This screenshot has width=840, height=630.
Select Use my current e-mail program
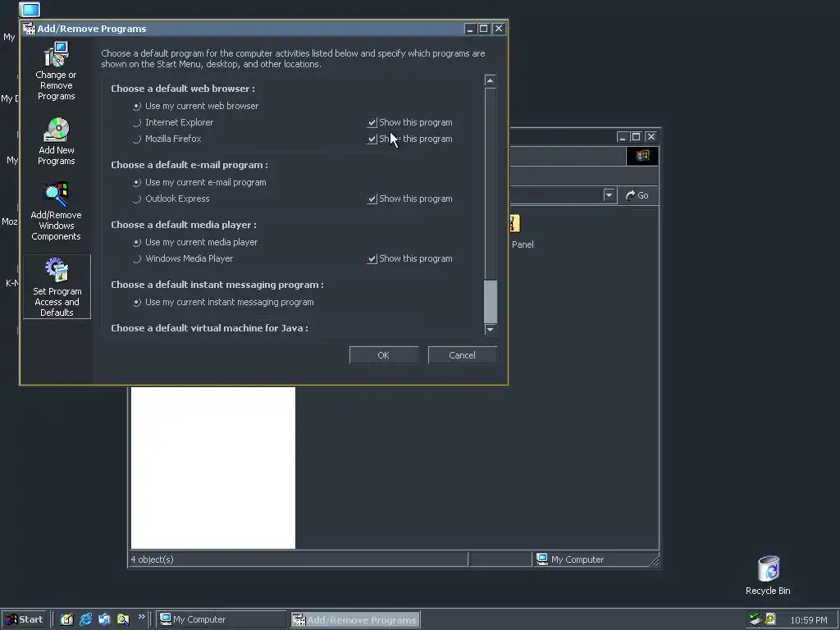(200, 183)
